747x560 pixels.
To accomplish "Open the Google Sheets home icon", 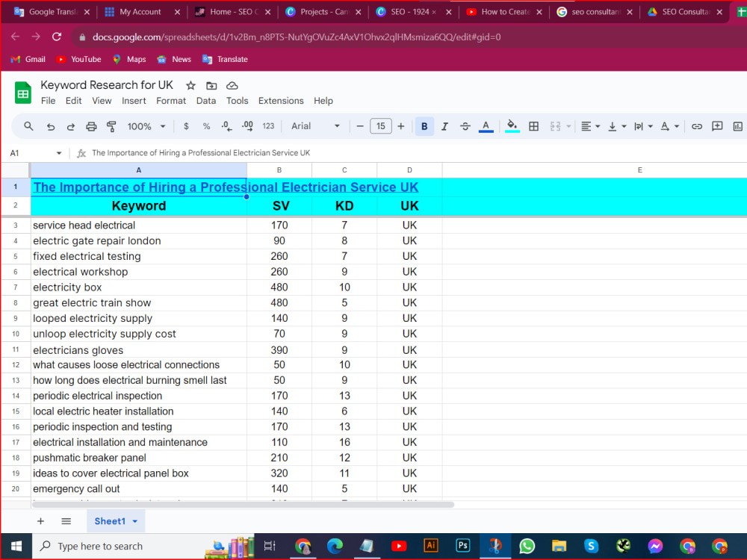I will coord(22,93).
